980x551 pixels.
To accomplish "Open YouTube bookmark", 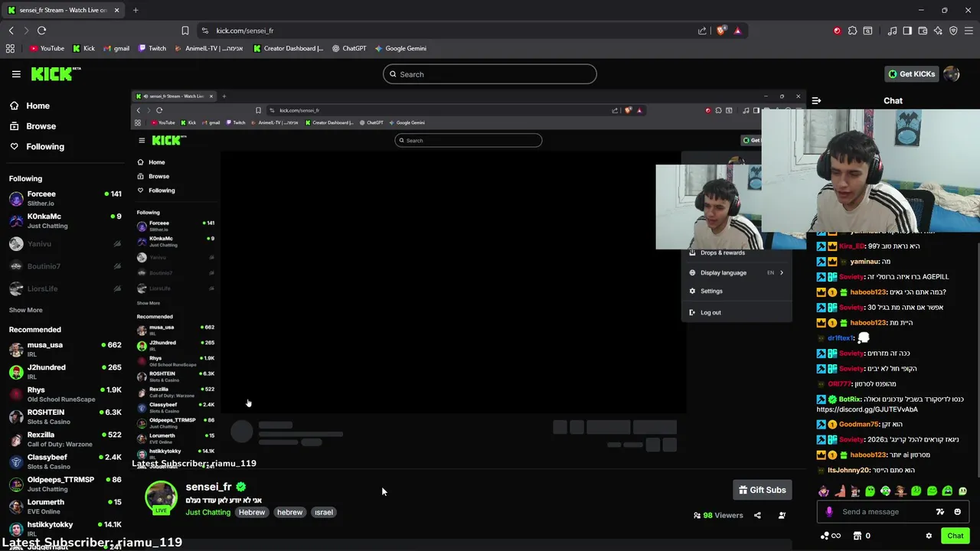I will (47, 48).
